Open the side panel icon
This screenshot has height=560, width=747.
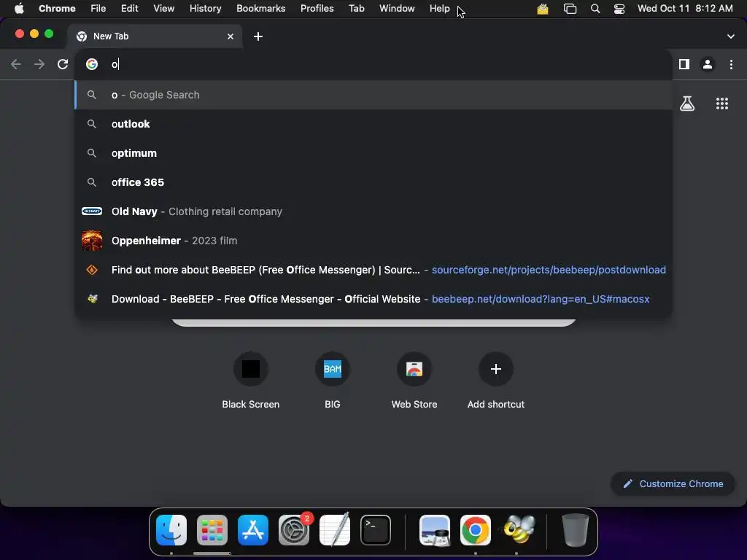pyautogui.click(x=684, y=64)
